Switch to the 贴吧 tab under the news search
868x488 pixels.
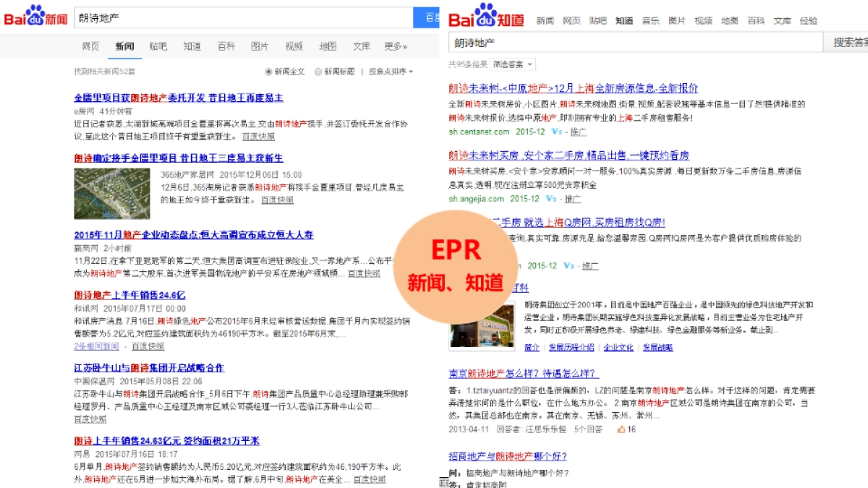point(158,46)
